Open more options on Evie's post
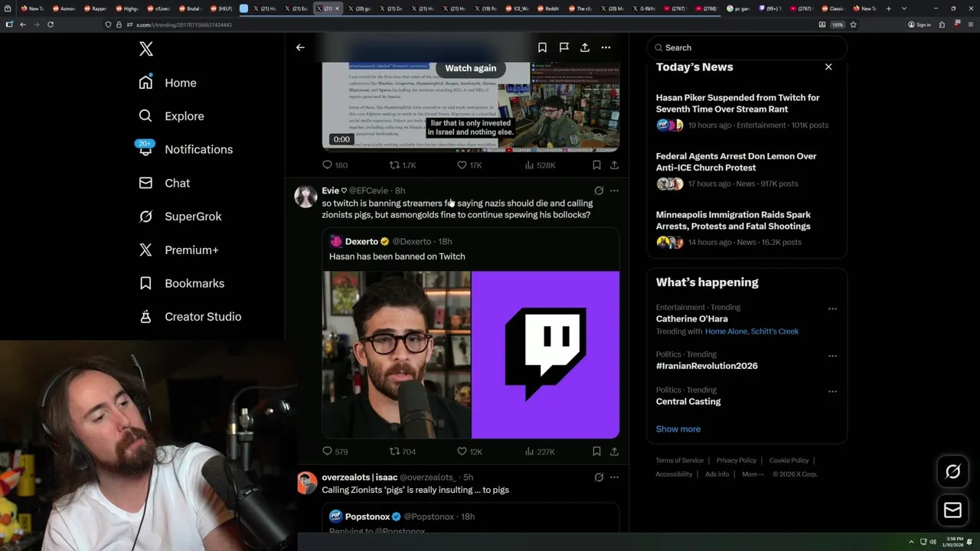This screenshot has height=551, width=980. [614, 191]
